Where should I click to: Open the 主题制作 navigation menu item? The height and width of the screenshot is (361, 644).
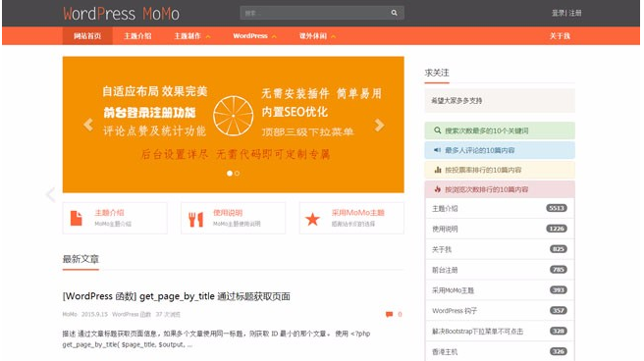tap(188, 36)
